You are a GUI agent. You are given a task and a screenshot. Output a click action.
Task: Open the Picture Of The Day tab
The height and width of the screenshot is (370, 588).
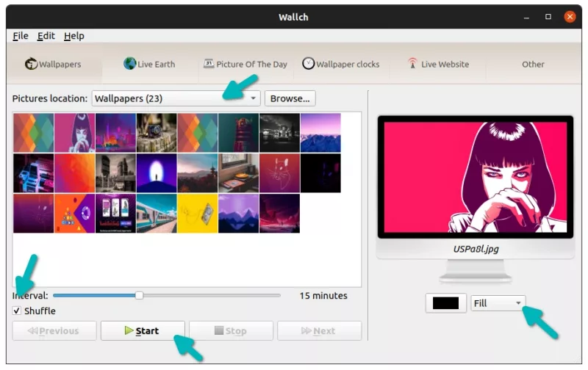pyautogui.click(x=245, y=64)
